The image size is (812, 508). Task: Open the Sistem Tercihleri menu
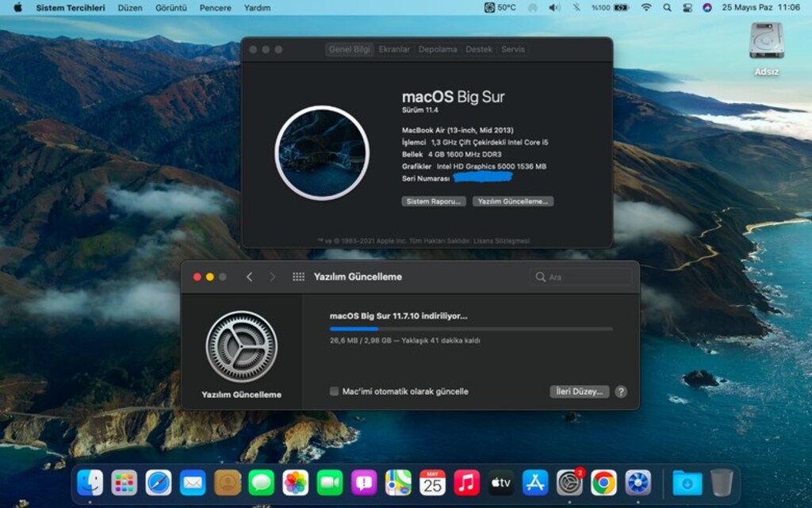[x=71, y=8]
